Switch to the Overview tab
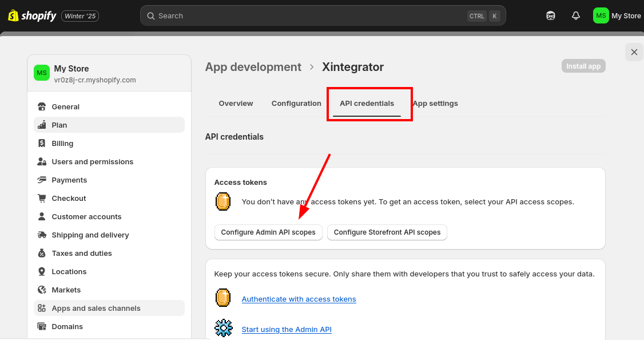Viewport: 644px width, 340px height. point(236,103)
